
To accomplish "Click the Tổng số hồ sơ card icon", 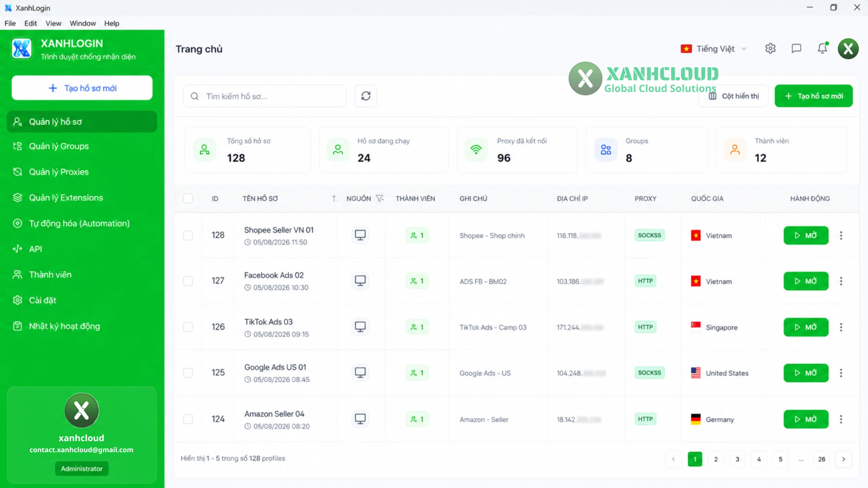I will [x=204, y=149].
